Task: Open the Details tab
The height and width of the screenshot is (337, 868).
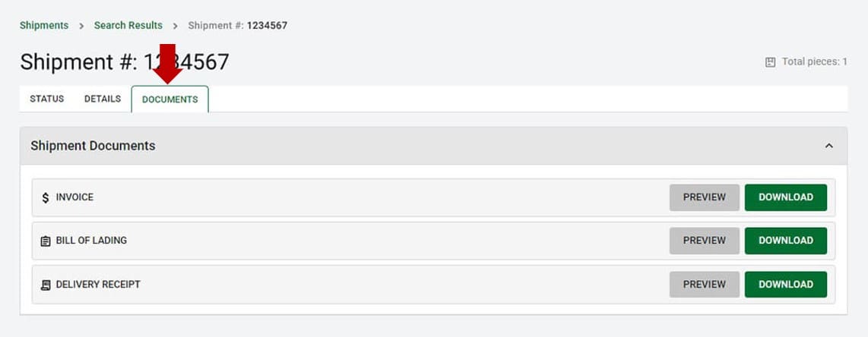Action: tap(103, 99)
